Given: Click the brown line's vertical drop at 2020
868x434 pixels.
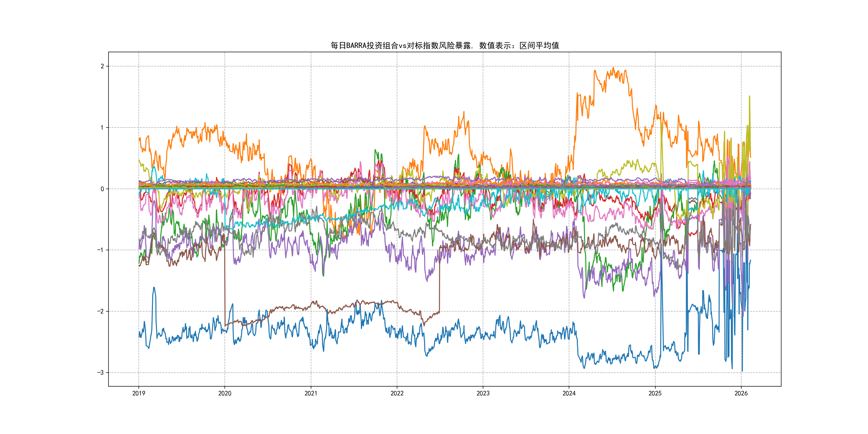Looking at the screenshot, I should click(225, 280).
